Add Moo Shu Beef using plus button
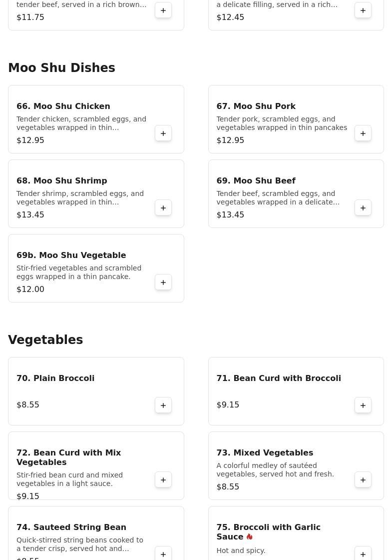392x560 pixels. point(363,208)
